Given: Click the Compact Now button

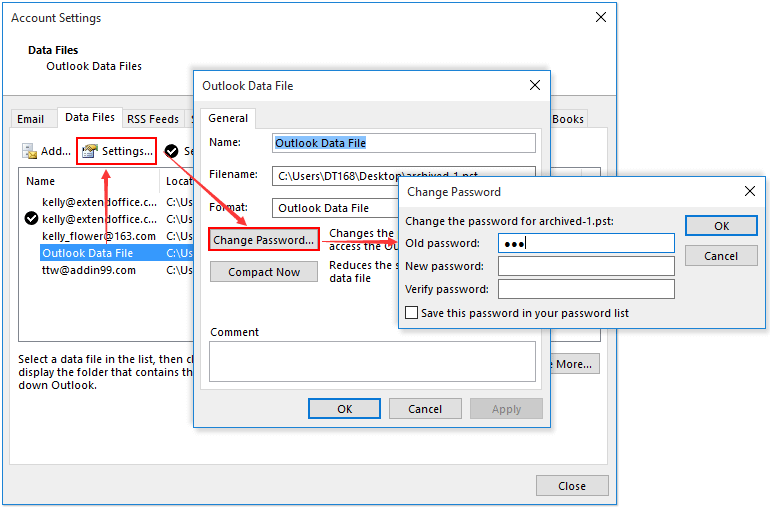Looking at the screenshot, I should [264, 272].
